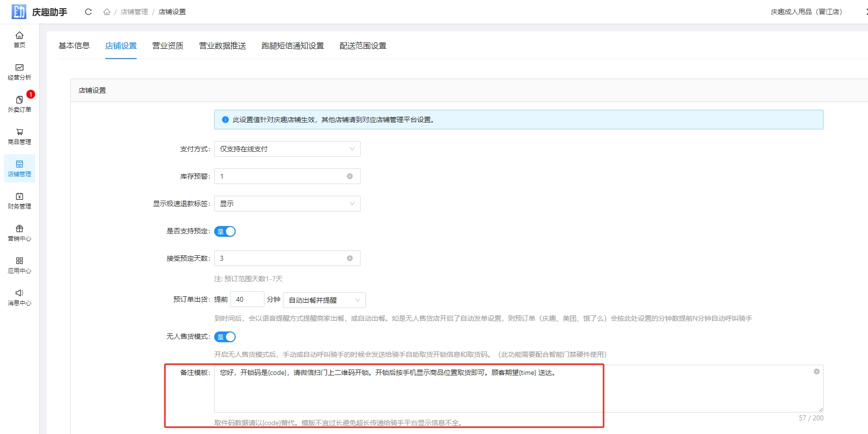Expand the 支付方式 dropdown

[287, 149]
